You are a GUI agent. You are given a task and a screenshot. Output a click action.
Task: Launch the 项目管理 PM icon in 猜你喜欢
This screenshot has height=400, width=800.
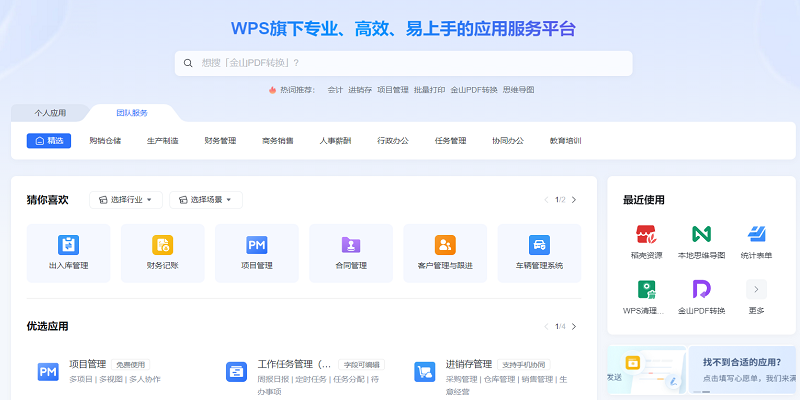point(257,245)
